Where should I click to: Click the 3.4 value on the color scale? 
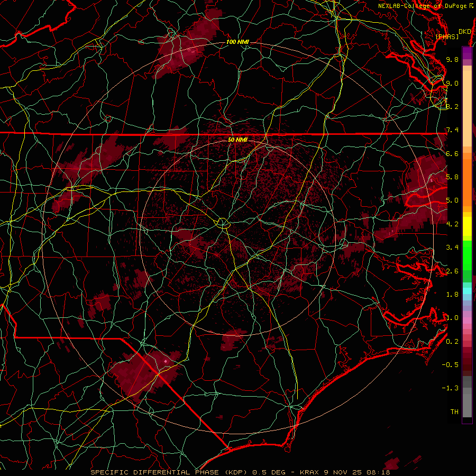point(452,248)
